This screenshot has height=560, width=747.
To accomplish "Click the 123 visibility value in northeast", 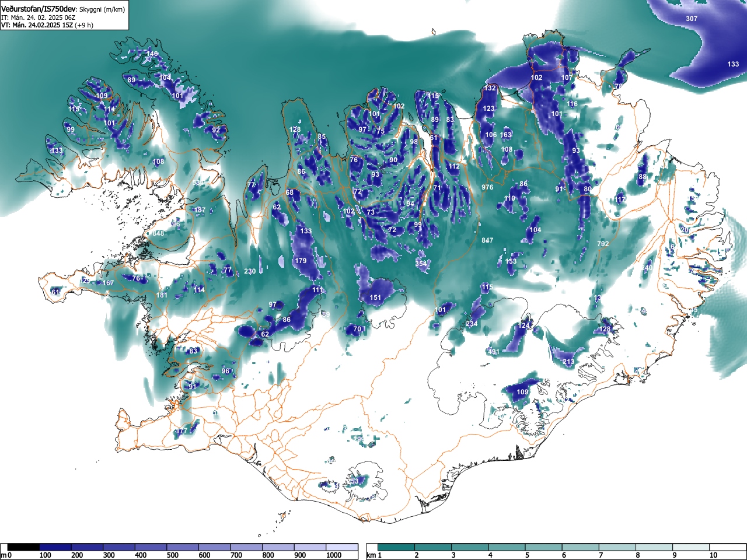I will tap(488, 108).
